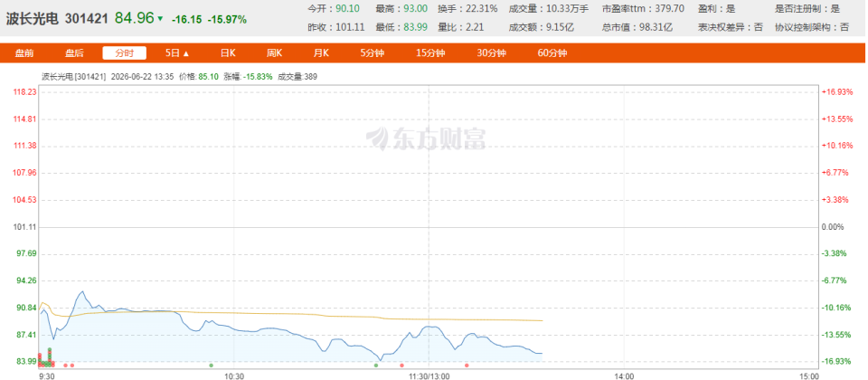
Task: Click the 盈利：是 field
Action: [717, 9]
